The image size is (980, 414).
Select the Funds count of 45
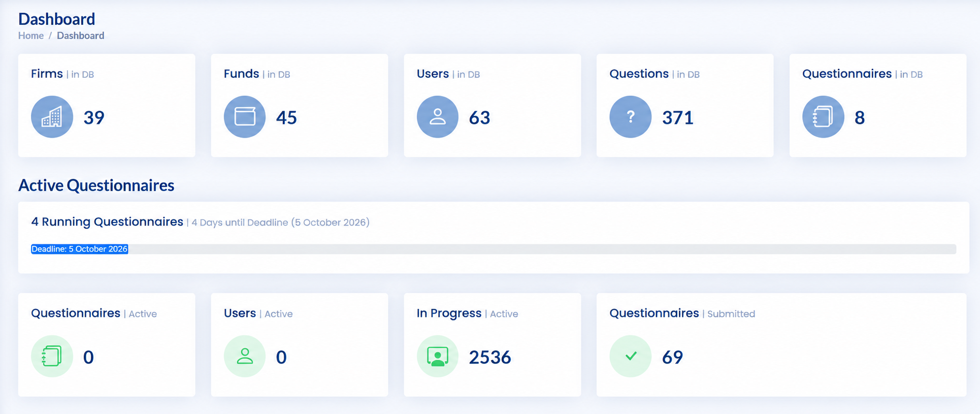(286, 117)
